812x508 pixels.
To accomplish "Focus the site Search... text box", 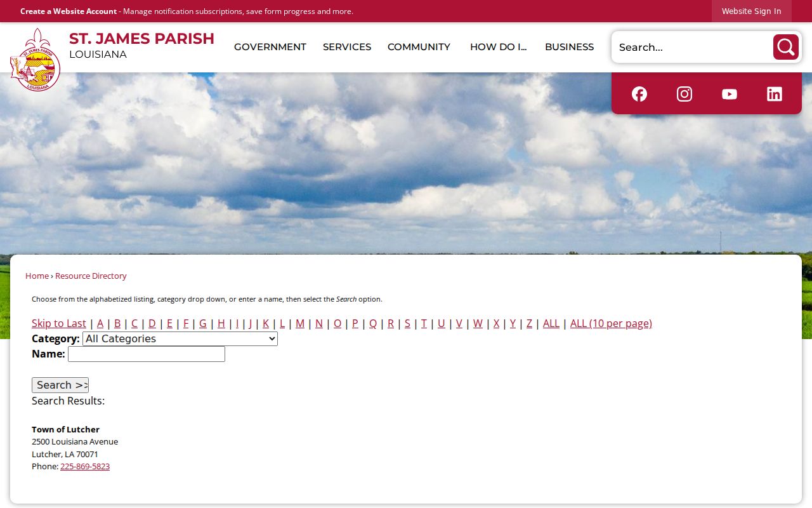I will 693,47.
